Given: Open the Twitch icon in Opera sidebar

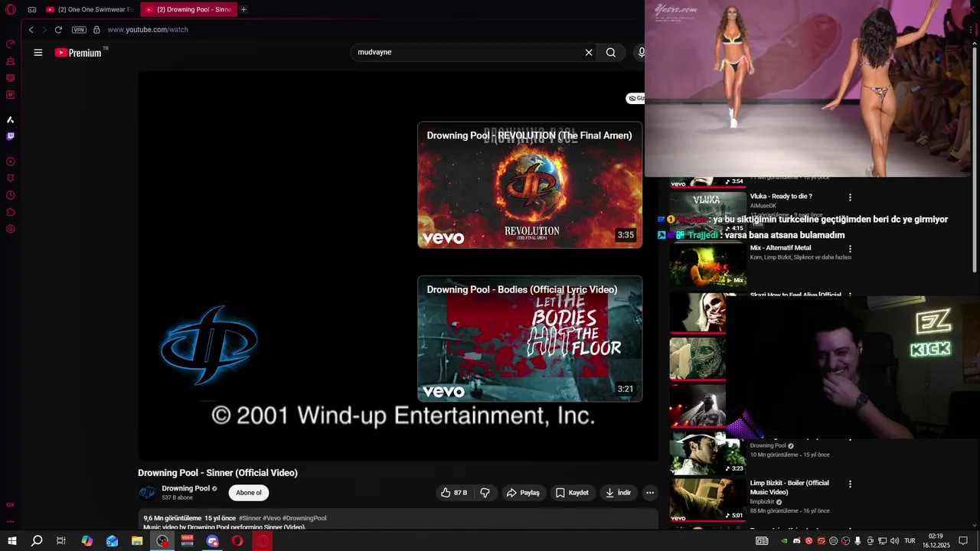Looking at the screenshot, I should click(x=10, y=136).
